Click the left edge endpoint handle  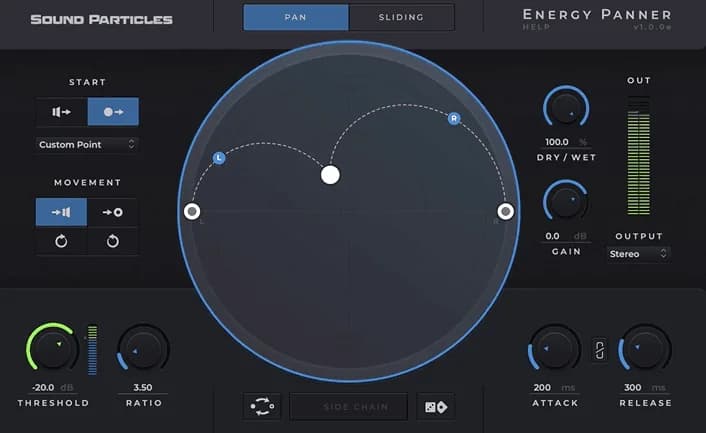point(192,211)
